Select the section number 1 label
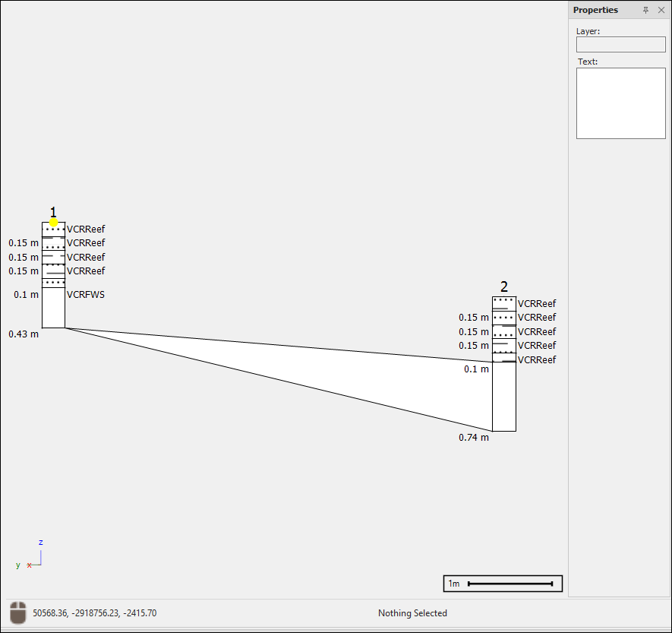 pos(53,211)
